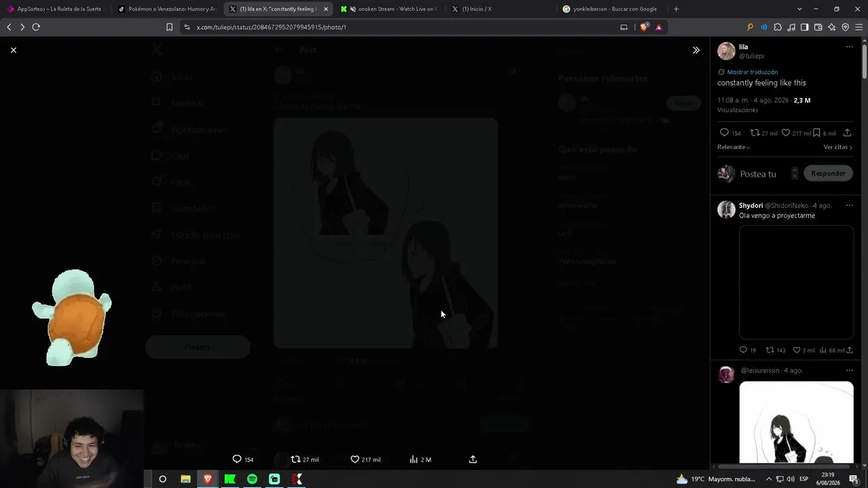
Task: Share lila's post from sidebar
Action: tap(847, 133)
